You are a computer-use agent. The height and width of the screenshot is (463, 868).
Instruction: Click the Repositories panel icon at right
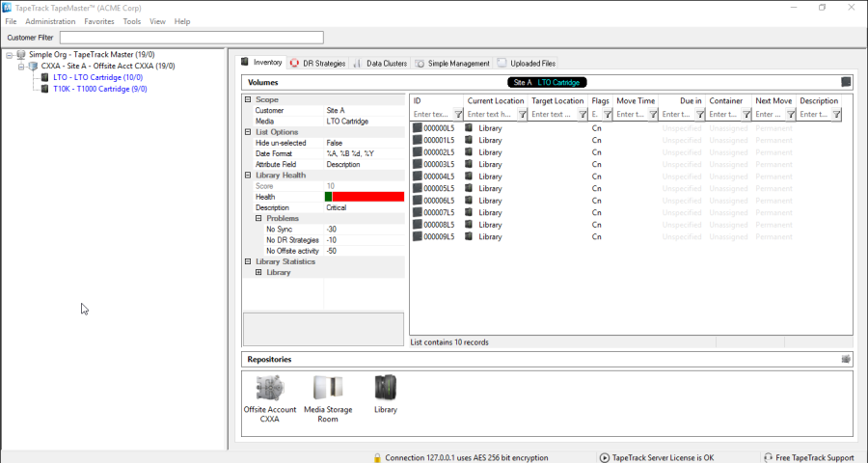point(845,359)
